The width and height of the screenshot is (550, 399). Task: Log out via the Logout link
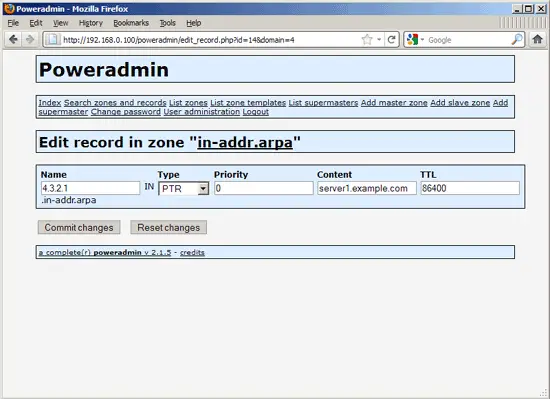[256, 112]
